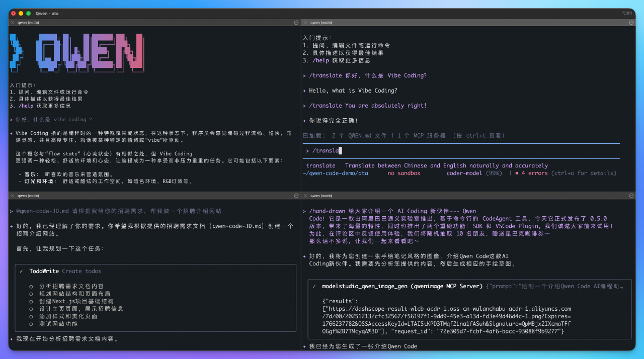Maximize the bottom-left 招聘网站 pane
The width and height of the screenshot is (644, 359).
pyautogui.click(x=296, y=196)
